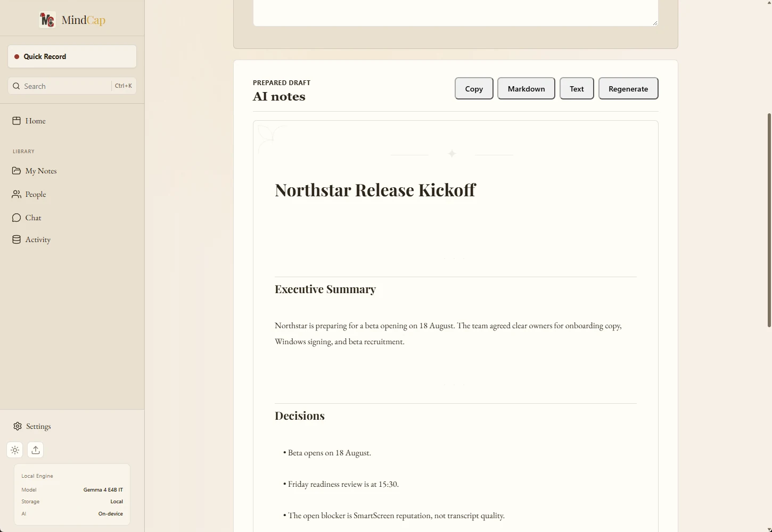Screen dimensions: 772x532
Task: Click the vertical page scrollbar
Action: pos(769,220)
